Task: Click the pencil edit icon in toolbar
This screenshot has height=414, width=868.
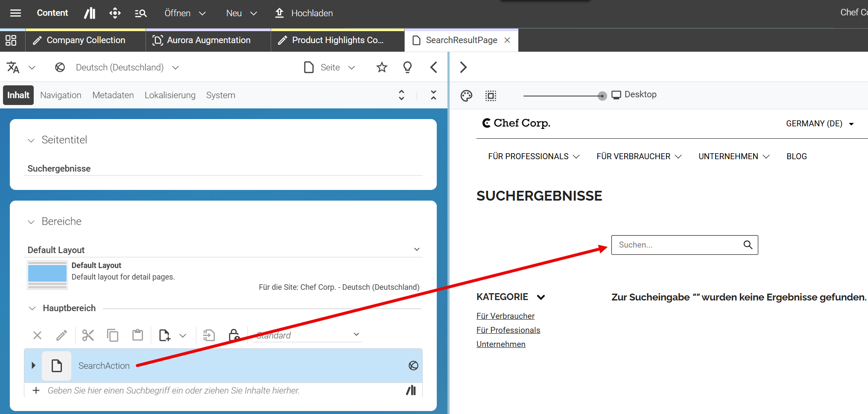Action: point(61,335)
